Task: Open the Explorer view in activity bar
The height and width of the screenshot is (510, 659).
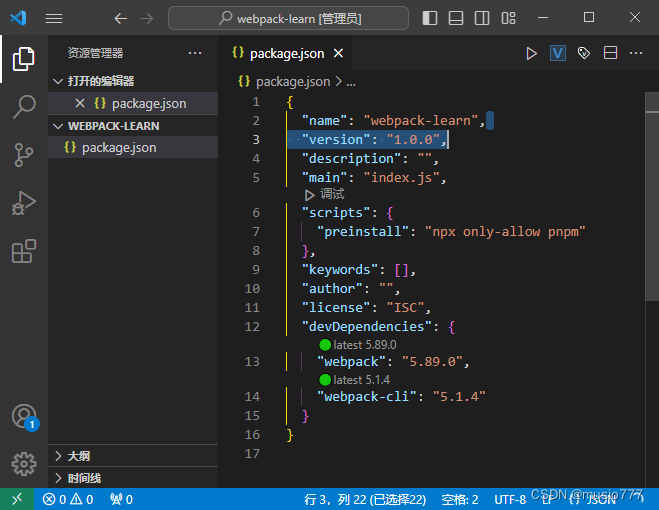Action: tap(24, 59)
